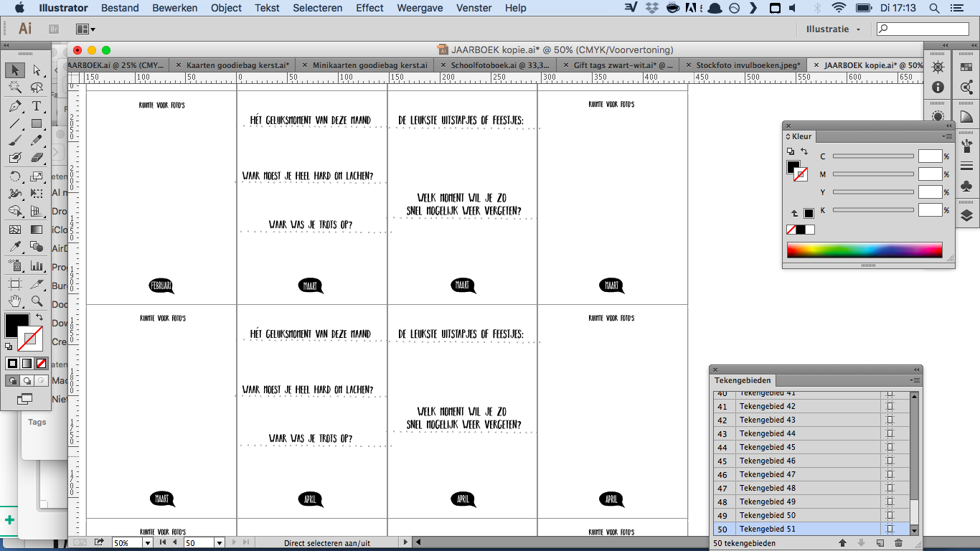Swap fill and stroke in toolbox
The width and height of the screenshot is (980, 551).
(x=39, y=317)
